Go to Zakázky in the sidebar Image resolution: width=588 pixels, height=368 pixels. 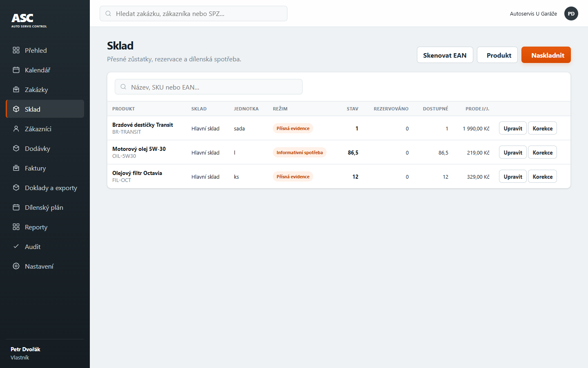(x=45, y=90)
